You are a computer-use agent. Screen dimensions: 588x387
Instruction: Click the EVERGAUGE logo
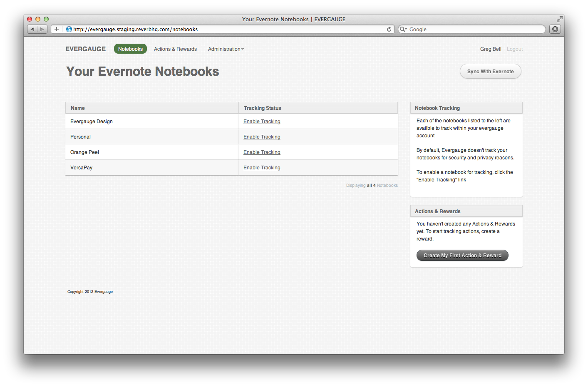point(86,49)
